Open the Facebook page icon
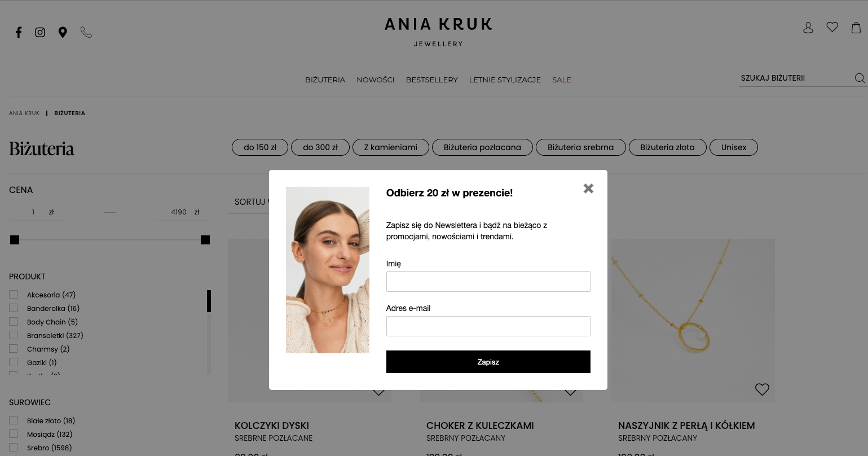The width and height of the screenshot is (868, 456). click(x=19, y=32)
